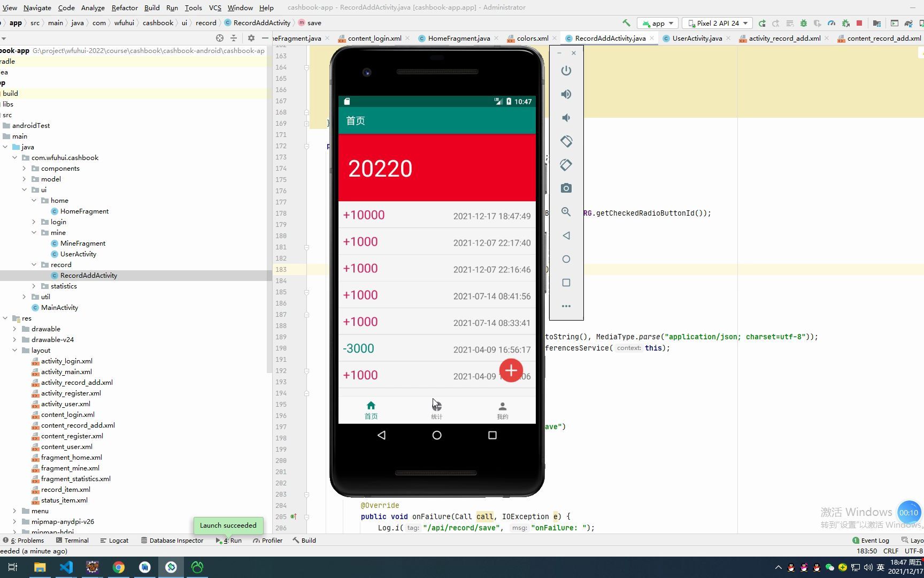Tap the 统计 bottom tab in the app
Screen dimensions: 924x578
437,410
